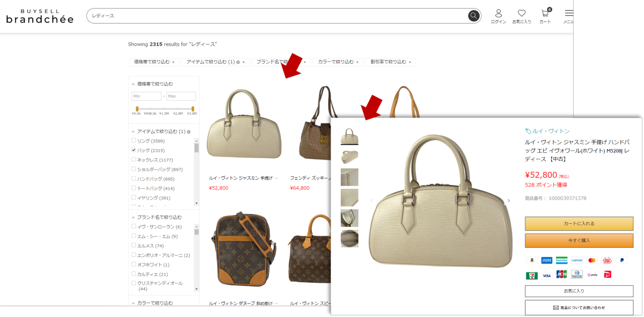
Task: Click the FamilyMart payment icon
Action: 561,260
